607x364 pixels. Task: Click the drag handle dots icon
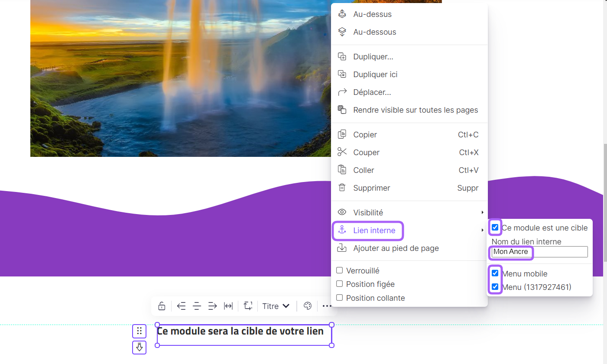click(x=139, y=331)
